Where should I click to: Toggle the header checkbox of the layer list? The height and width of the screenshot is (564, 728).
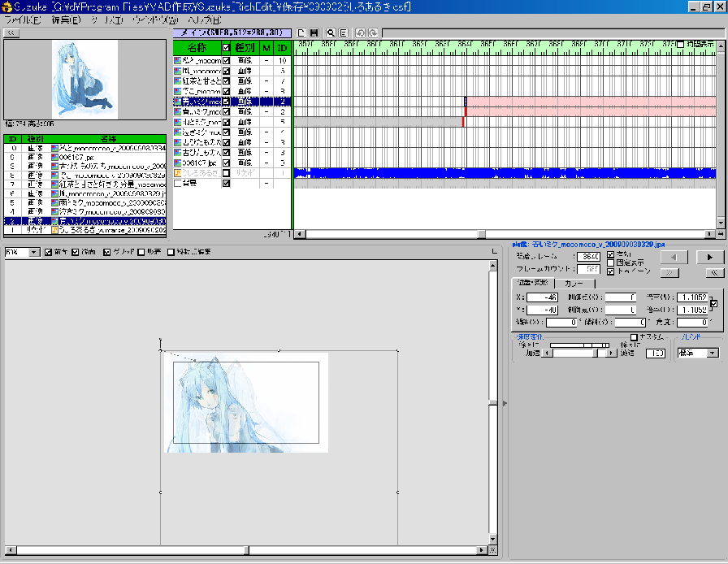pos(226,47)
